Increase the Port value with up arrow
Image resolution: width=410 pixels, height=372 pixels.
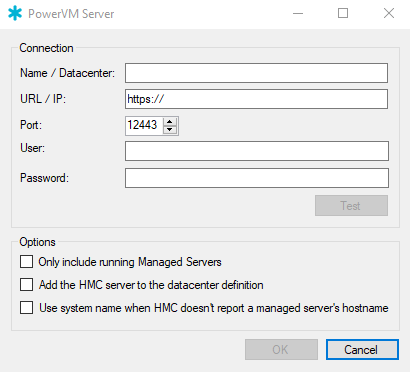pos(170,122)
